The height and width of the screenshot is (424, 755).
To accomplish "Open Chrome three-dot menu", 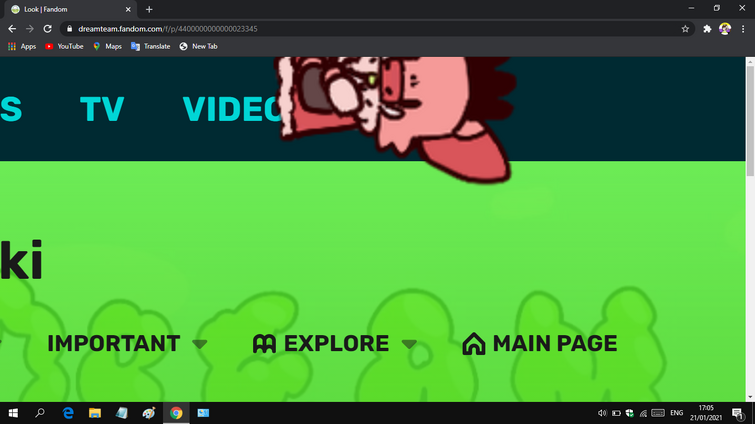I will pos(743,29).
